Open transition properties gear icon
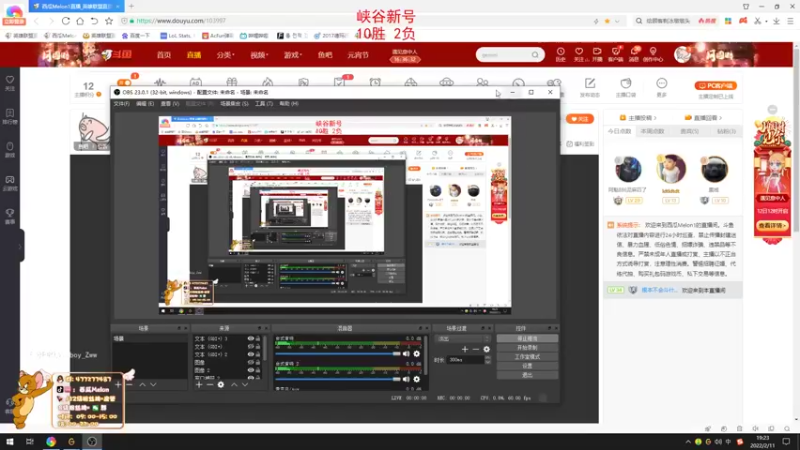800x450 pixels. pos(487,349)
